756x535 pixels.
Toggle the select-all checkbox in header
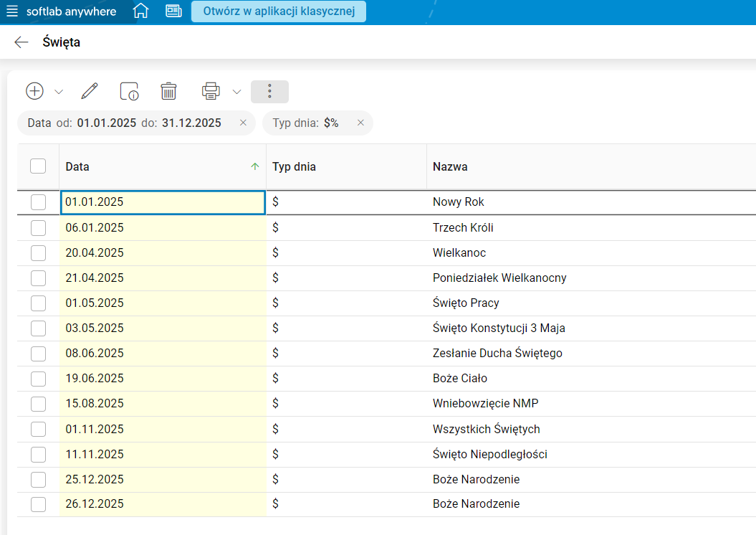pyautogui.click(x=38, y=166)
